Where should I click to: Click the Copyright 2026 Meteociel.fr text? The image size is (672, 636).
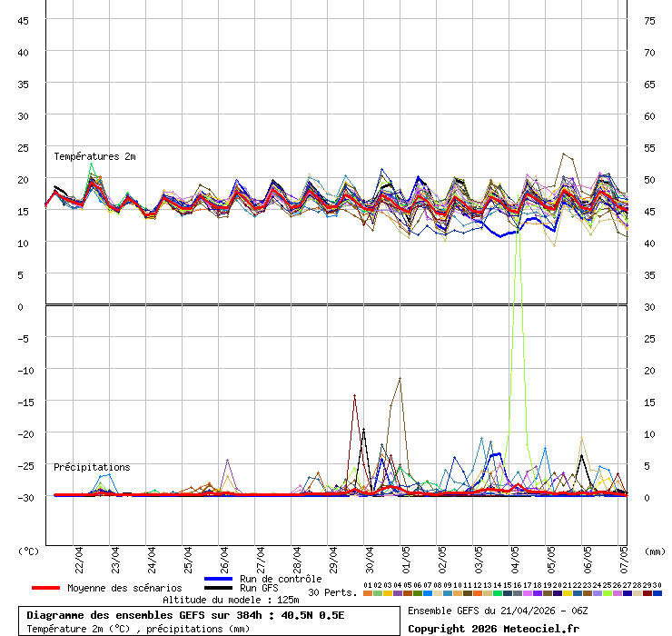pos(492,628)
